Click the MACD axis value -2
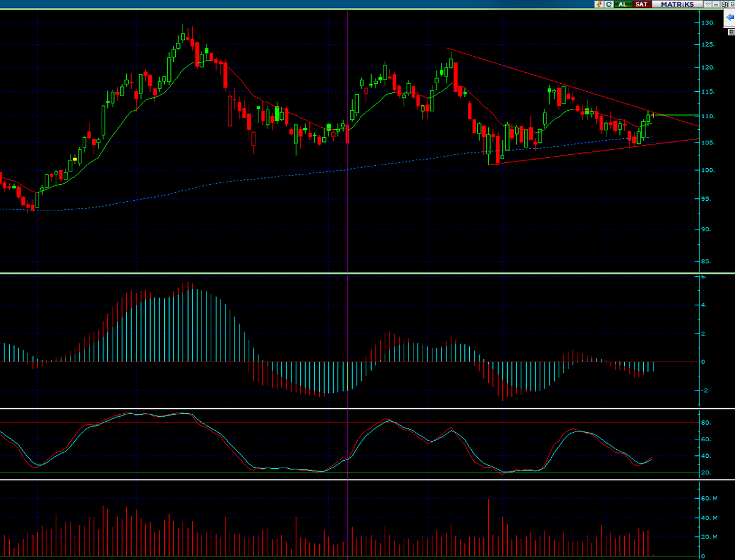 coord(705,390)
